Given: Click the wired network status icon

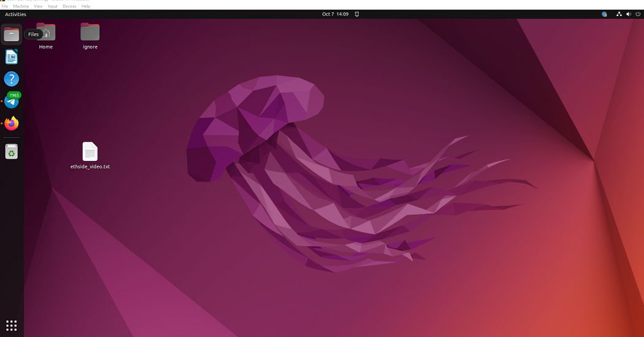Looking at the screenshot, I should coord(619,14).
